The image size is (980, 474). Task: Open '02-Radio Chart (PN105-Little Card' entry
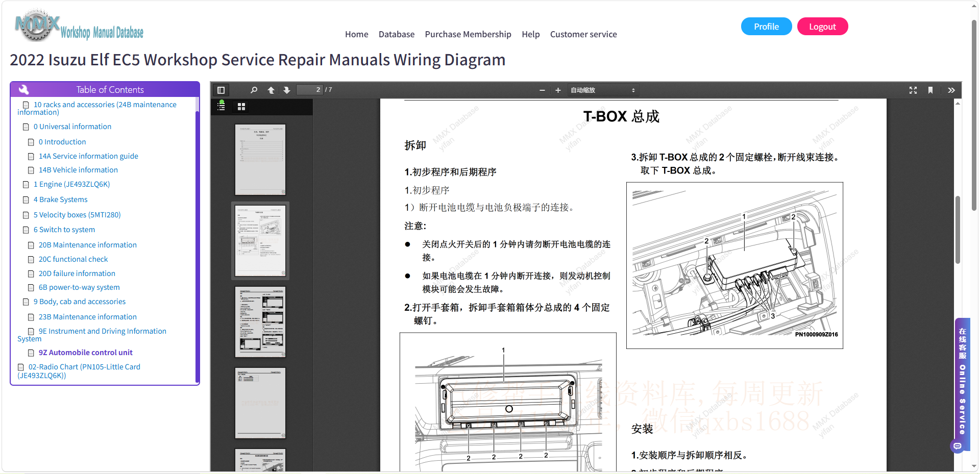point(79,371)
